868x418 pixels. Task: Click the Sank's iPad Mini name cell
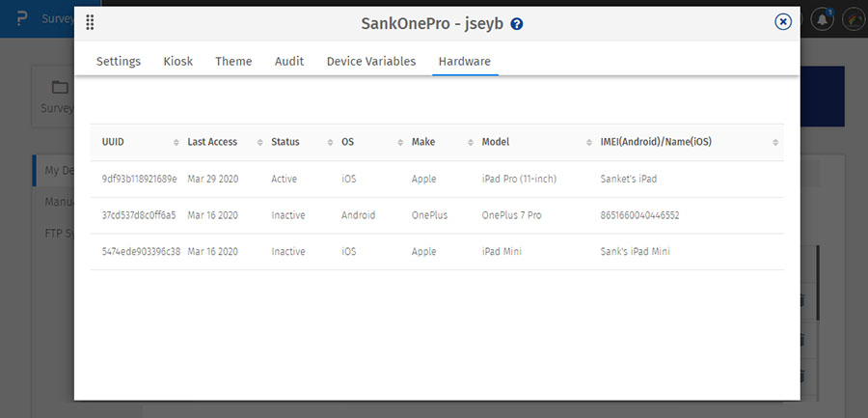[x=635, y=251]
